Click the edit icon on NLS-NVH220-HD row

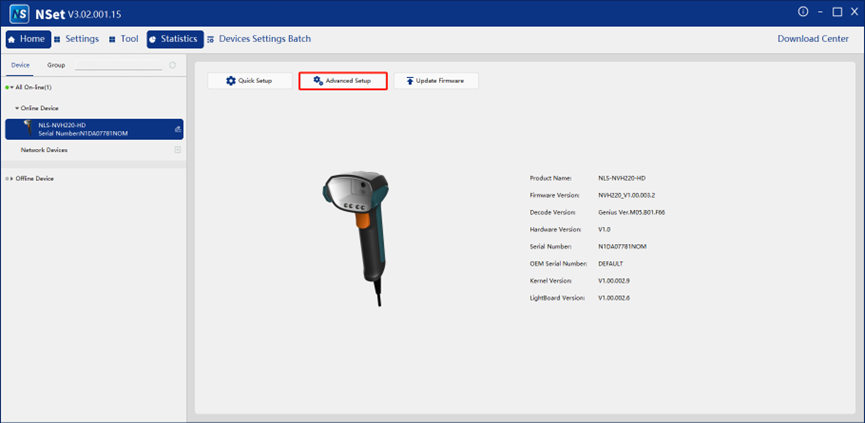[178, 129]
